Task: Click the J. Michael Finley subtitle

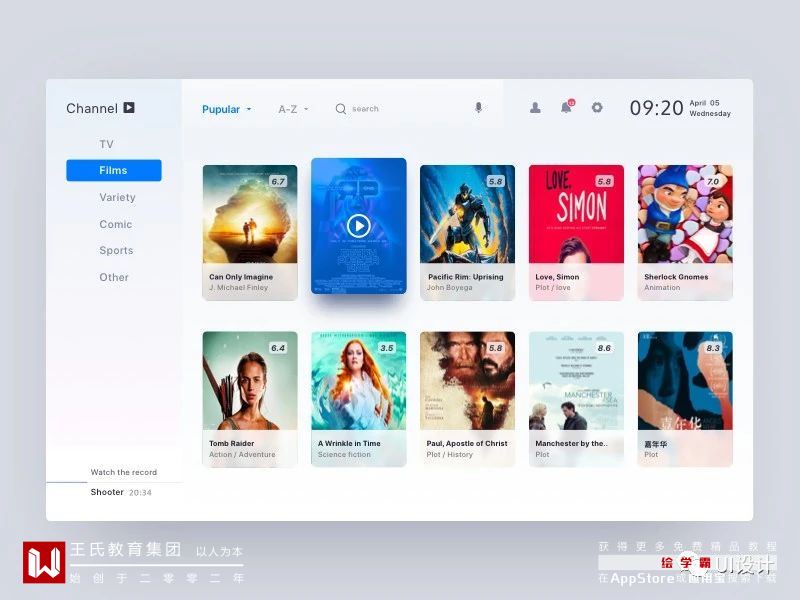Action: pos(238,288)
